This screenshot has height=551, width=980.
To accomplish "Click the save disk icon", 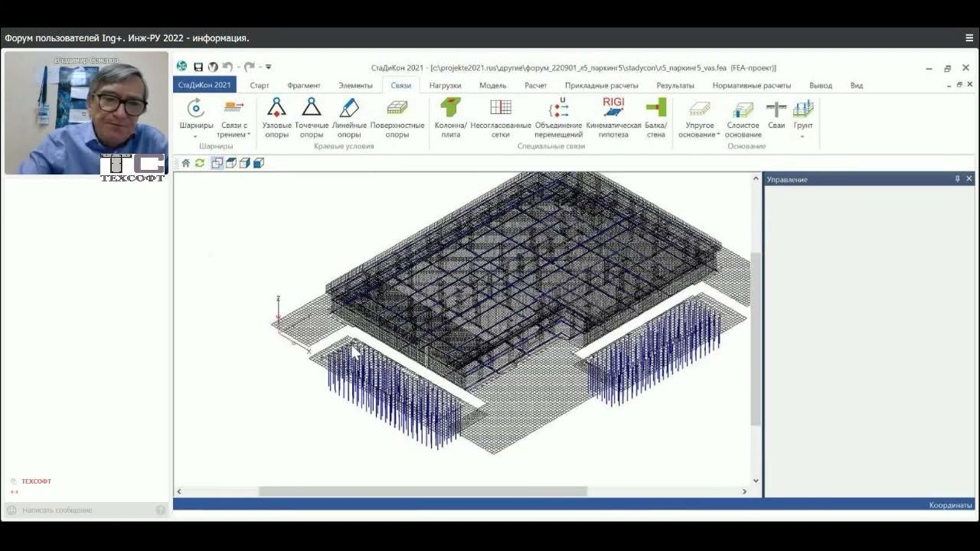I will 198,67.
